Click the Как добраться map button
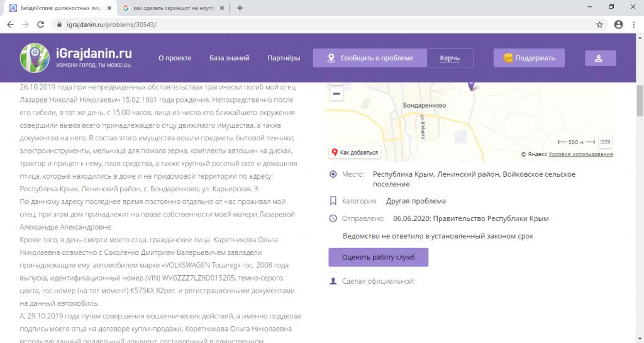 click(x=355, y=152)
